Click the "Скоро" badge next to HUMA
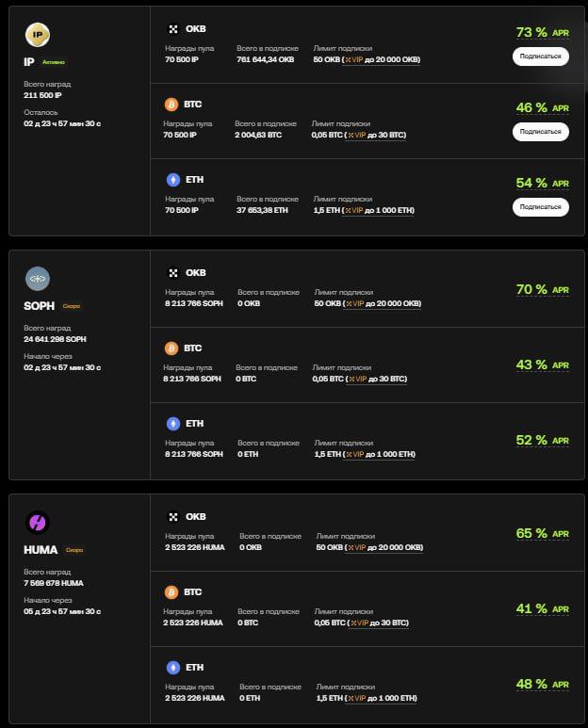Image resolution: width=588 pixels, height=728 pixels. pos(73,550)
